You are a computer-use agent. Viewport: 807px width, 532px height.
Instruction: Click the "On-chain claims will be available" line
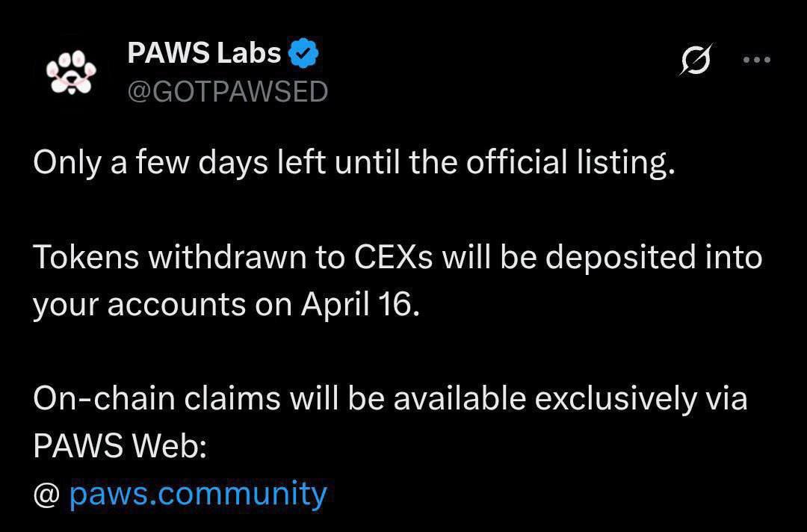[x=391, y=399]
